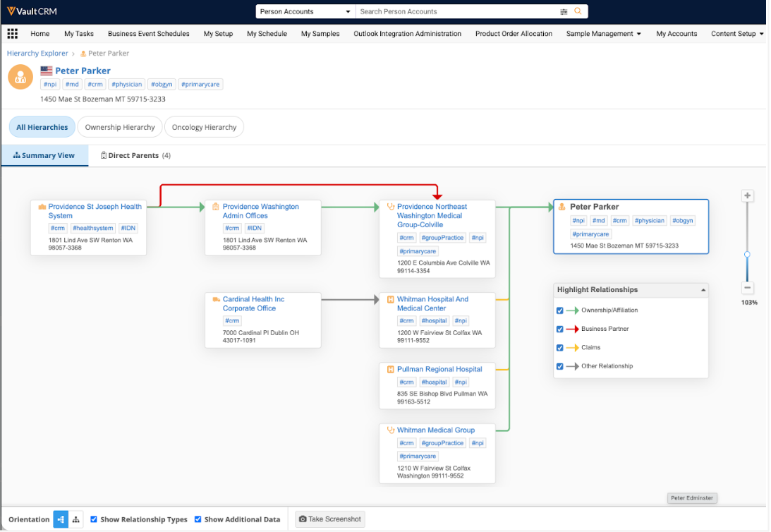This screenshot has height=532, width=771.
Task: Switch to Direct Parents tab
Action: pos(135,155)
